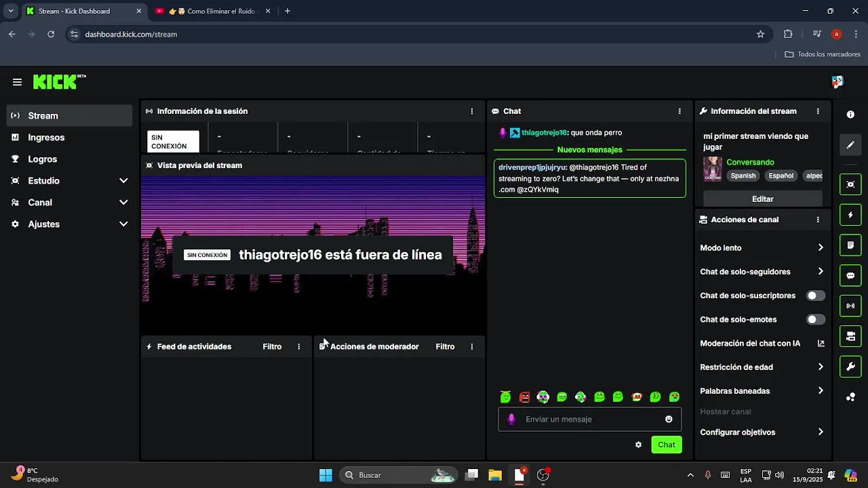The image size is (868, 488).
Task: Click the Español tag chip
Action: point(781,176)
